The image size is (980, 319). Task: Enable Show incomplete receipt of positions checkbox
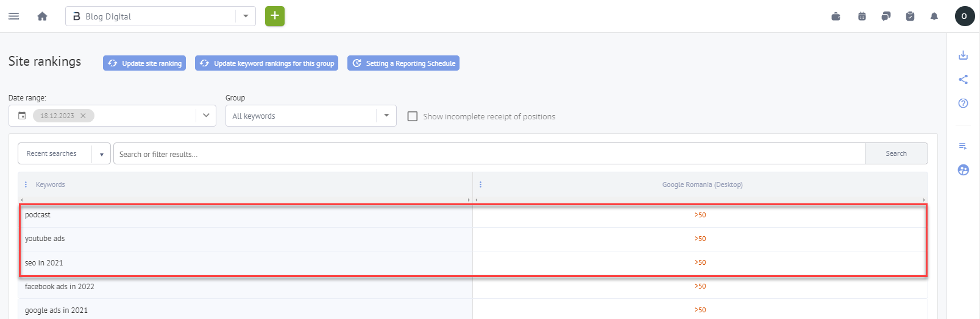tap(413, 116)
